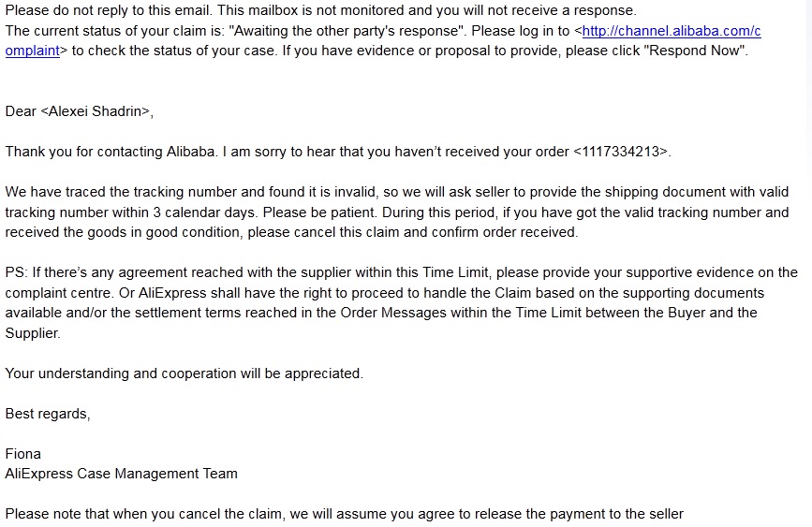Image resolution: width=812 pixels, height=527 pixels.
Task: Click the wrapped 'omplaint' link text
Action: (x=33, y=51)
